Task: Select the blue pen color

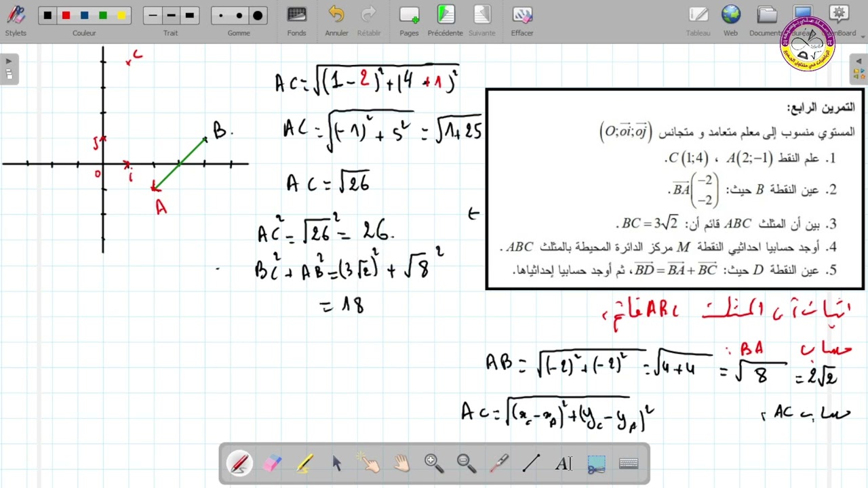Action: pyautogui.click(x=84, y=16)
